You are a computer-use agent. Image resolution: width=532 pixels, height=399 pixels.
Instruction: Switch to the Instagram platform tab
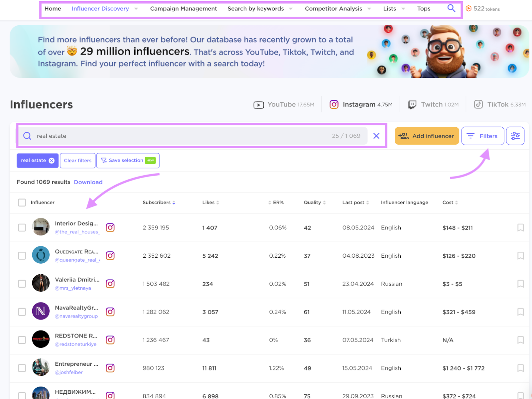[361, 104]
